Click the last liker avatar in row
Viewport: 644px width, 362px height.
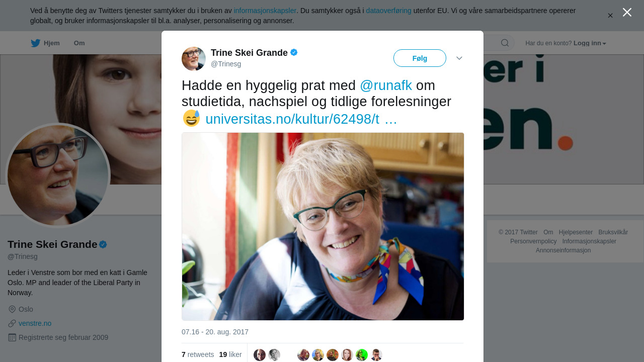(376, 355)
